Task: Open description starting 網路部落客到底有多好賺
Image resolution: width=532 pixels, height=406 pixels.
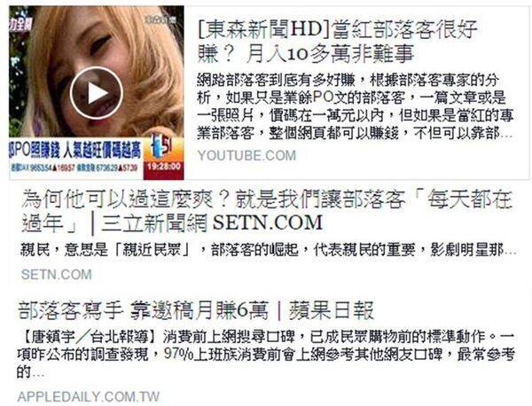Action: pos(355,106)
